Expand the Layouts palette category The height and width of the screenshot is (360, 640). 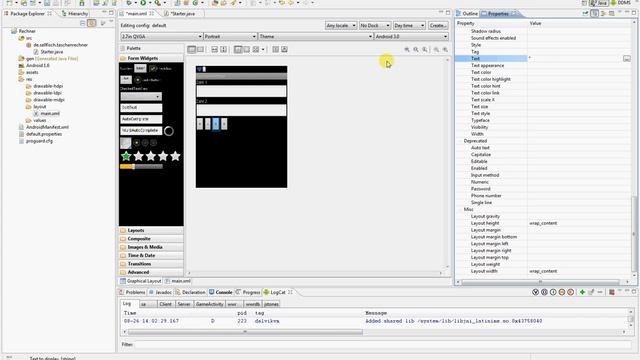coord(151,231)
